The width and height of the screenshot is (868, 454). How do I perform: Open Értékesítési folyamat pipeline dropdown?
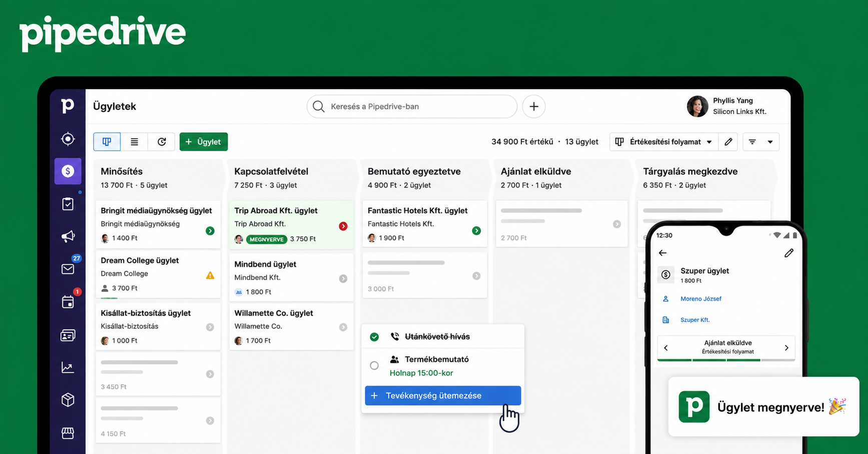[663, 142]
